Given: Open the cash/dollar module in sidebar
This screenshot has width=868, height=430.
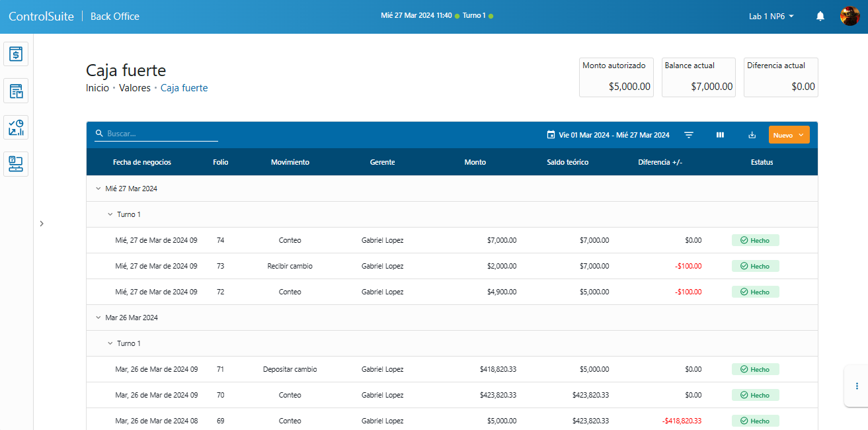Looking at the screenshot, I should tap(17, 54).
